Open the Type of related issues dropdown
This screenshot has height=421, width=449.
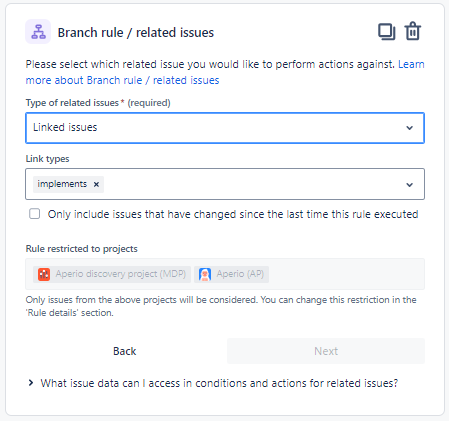point(225,128)
